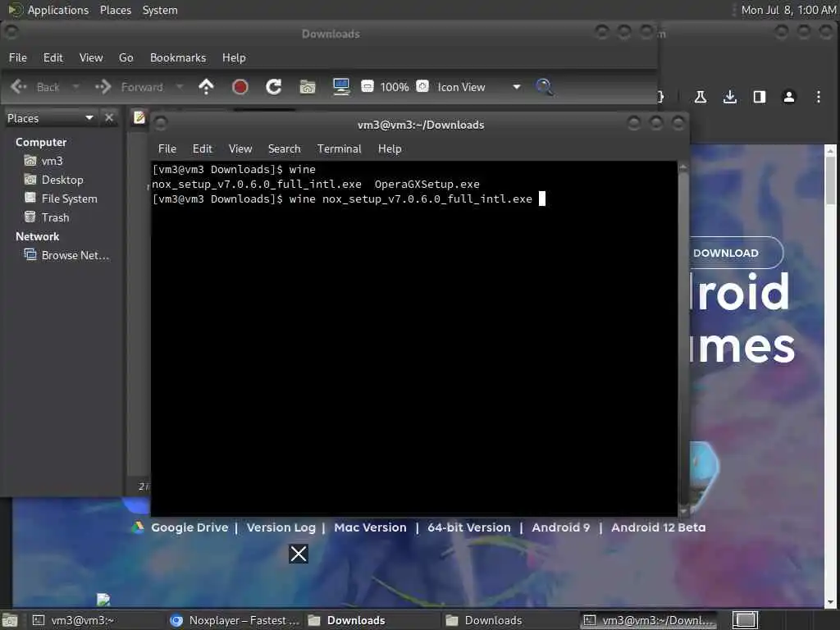This screenshot has height=630, width=840.
Task: Click the Forward arrow in file manager toolbar
Action: click(103, 87)
